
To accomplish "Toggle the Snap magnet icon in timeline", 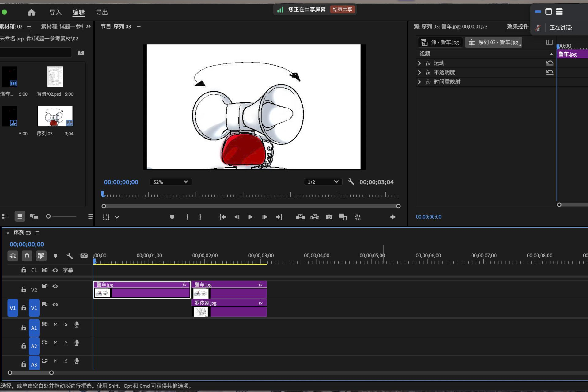I will (x=27, y=256).
